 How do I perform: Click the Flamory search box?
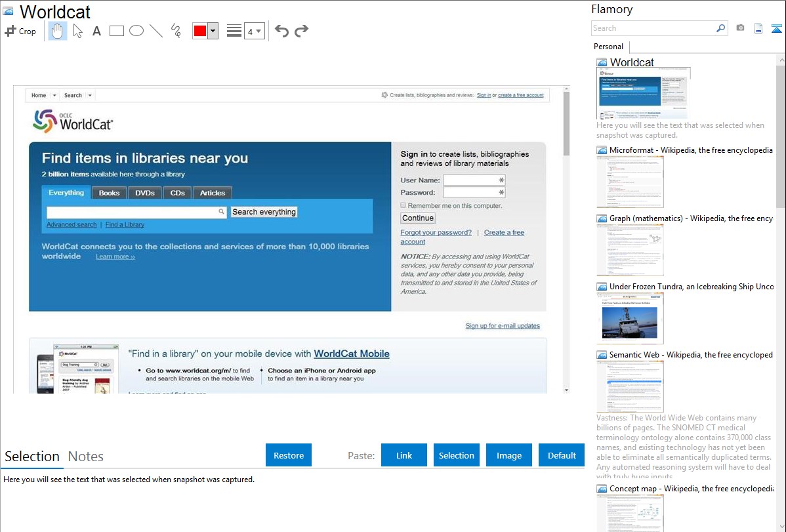click(x=653, y=28)
